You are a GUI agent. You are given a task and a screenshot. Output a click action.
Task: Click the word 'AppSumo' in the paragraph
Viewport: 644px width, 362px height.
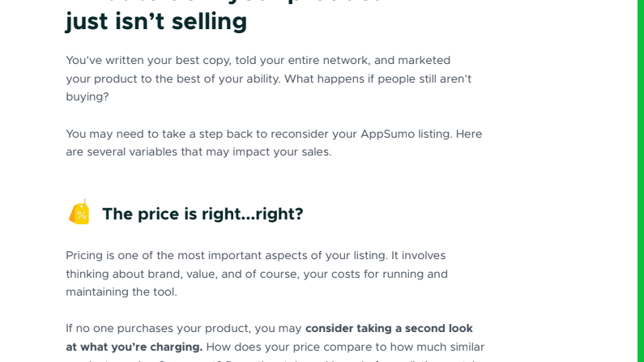387,134
